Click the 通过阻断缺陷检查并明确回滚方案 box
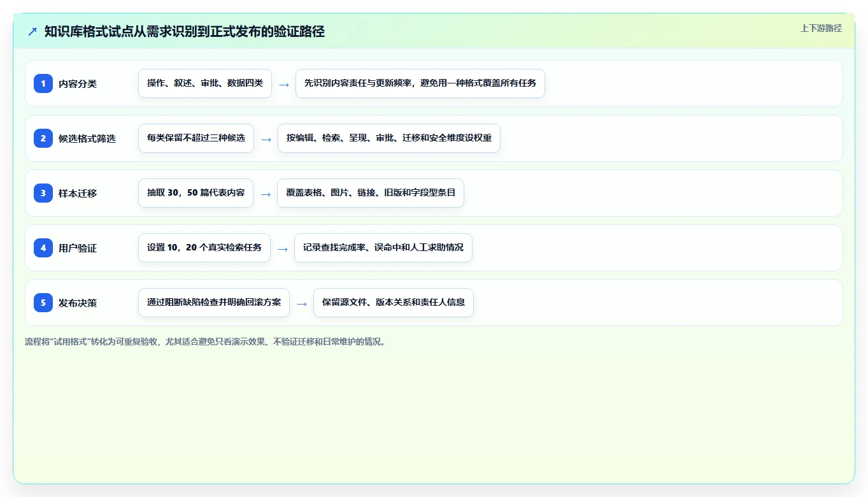 pyautogui.click(x=214, y=303)
